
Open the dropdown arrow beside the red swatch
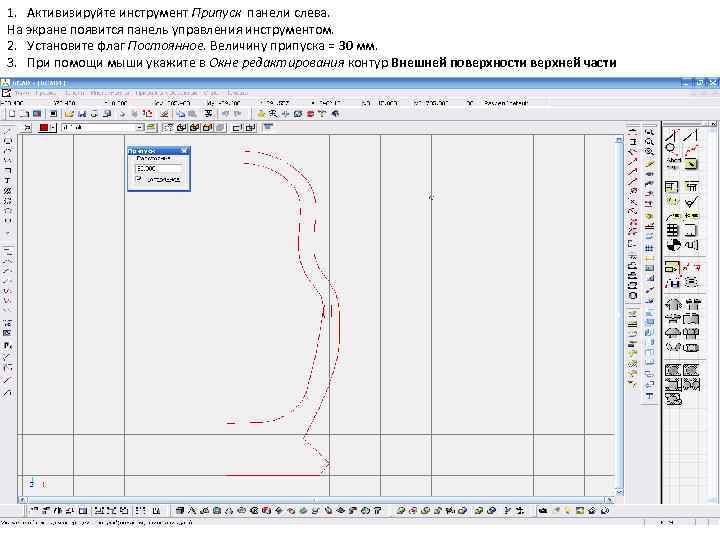[x=53, y=128]
